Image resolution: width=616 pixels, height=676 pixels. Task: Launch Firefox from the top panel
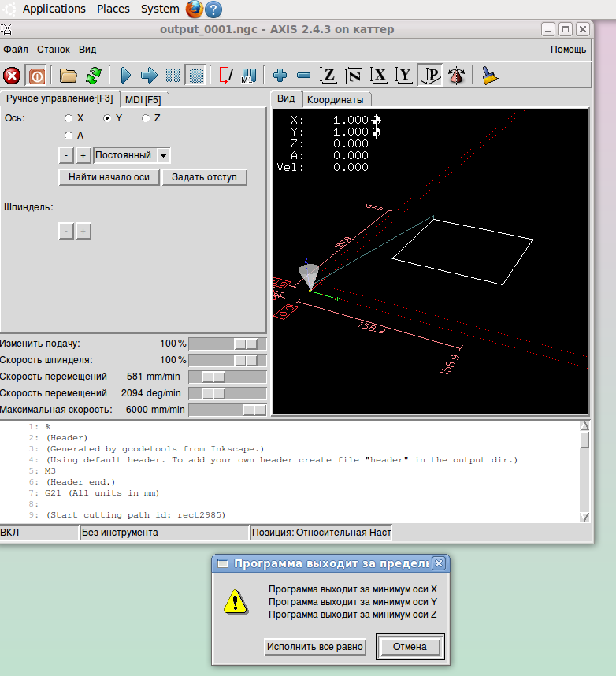tap(195, 9)
